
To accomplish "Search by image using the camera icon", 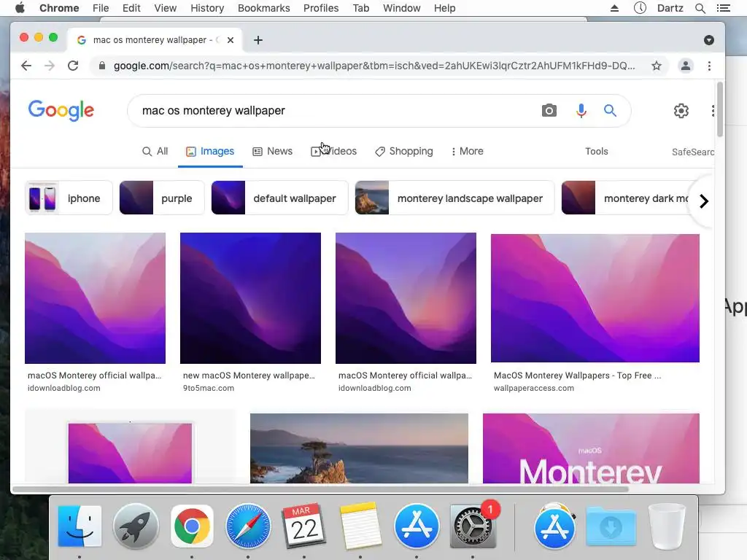I will pos(549,111).
